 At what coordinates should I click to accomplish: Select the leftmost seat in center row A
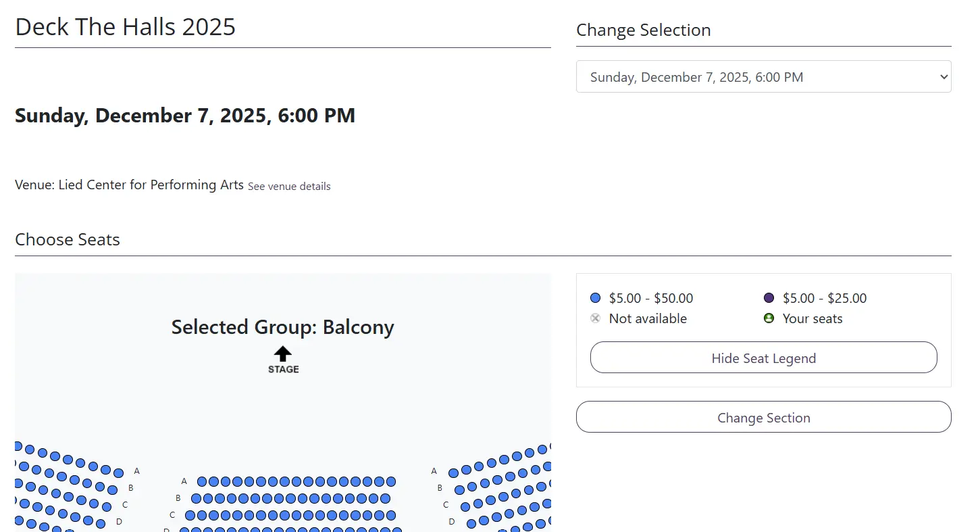tap(202, 482)
